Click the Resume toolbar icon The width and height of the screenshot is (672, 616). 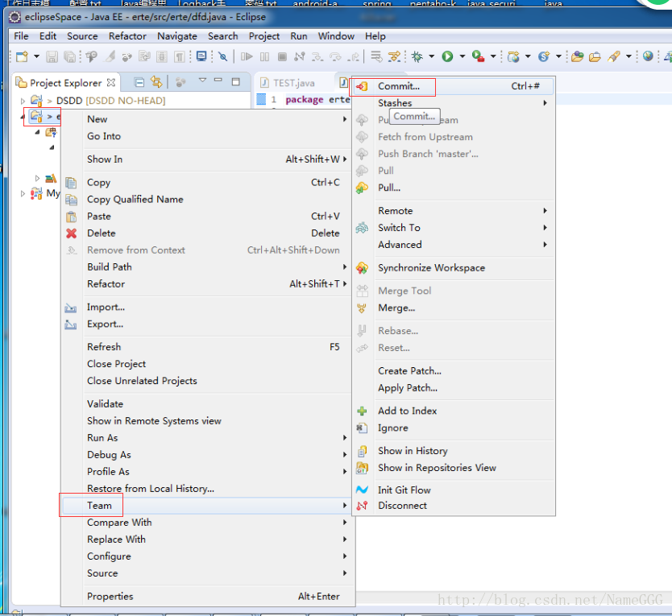point(247,56)
